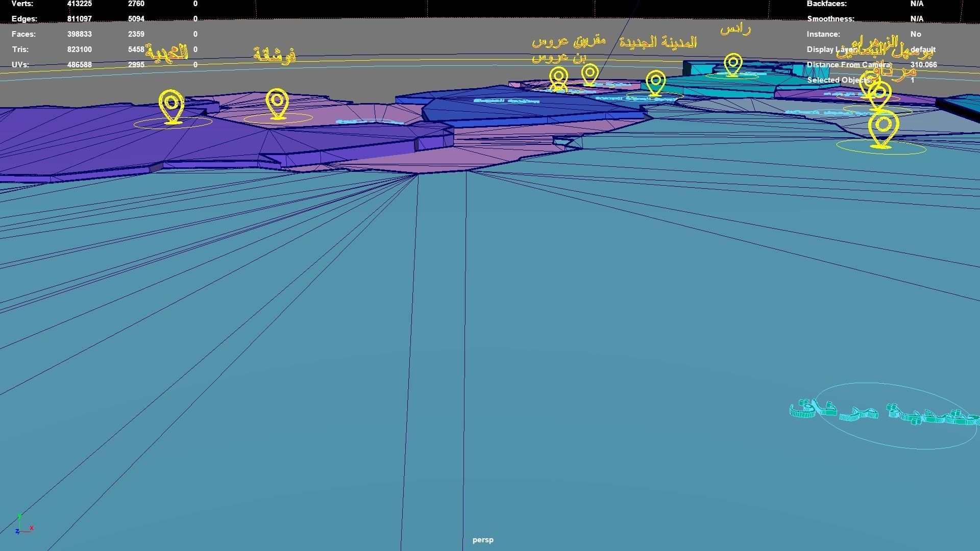Click the largest pin at far right
Viewport: 980px width, 551px height.
(883, 129)
